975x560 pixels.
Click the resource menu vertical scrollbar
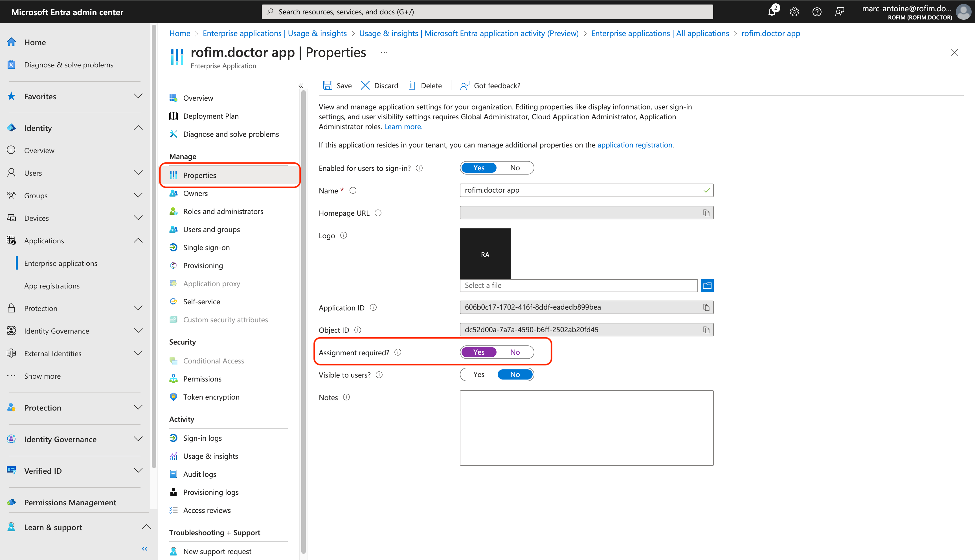point(303,308)
